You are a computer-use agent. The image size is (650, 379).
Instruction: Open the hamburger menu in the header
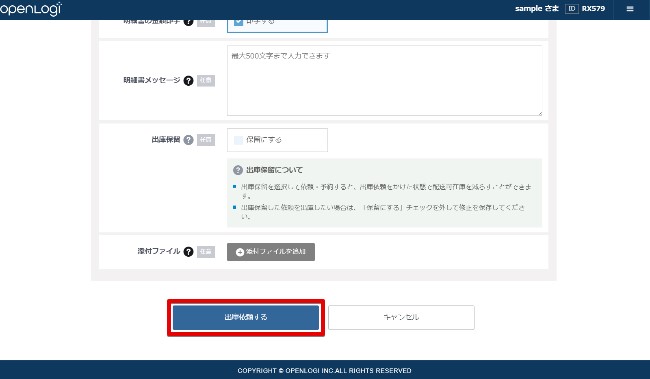pos(630,9)
